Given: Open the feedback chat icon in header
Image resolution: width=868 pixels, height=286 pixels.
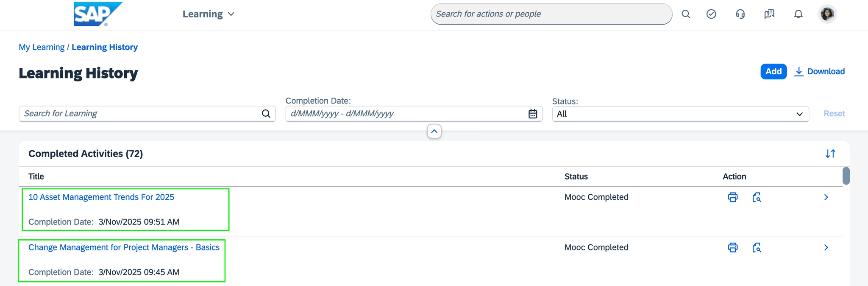Looking at the screenshot, I should pos(769,14).
